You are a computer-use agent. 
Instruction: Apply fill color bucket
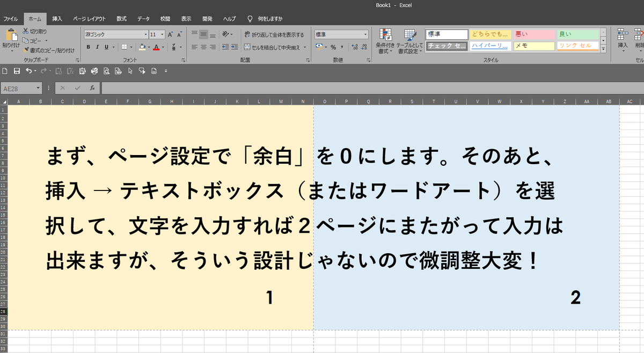[142, 47]
